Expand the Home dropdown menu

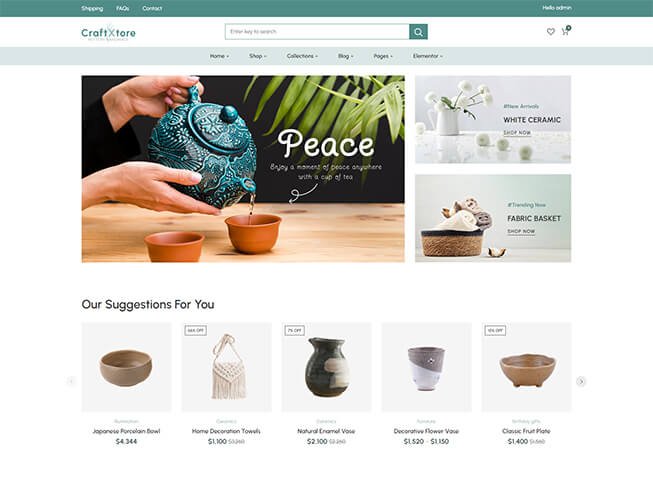click(x=219, y=56)
